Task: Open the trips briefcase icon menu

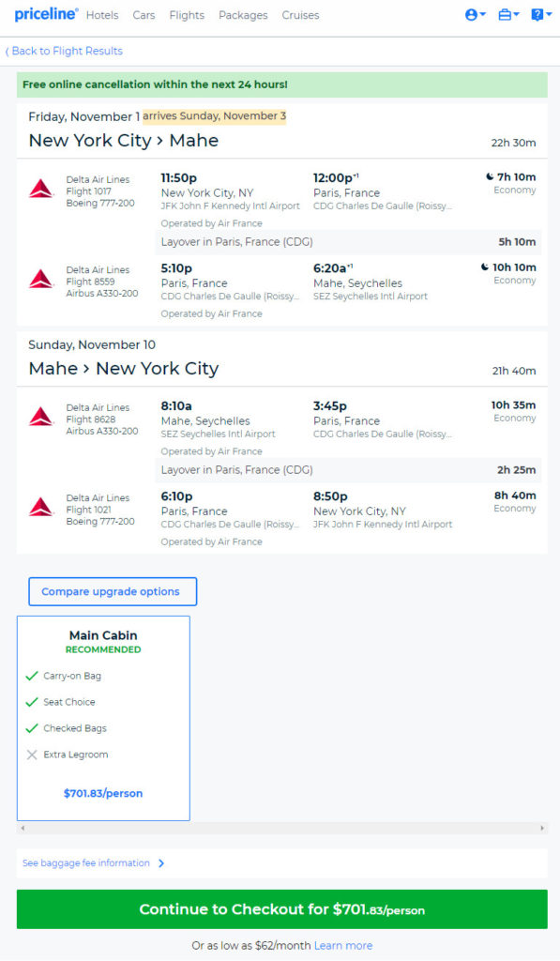Action: point(507,15)
